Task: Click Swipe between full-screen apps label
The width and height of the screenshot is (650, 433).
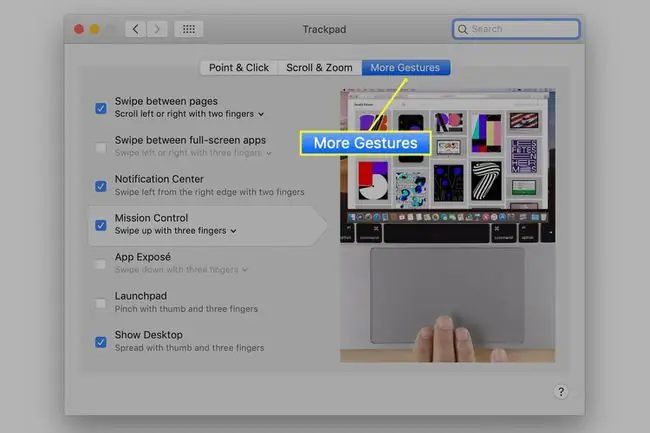Action: pos(190,140)
